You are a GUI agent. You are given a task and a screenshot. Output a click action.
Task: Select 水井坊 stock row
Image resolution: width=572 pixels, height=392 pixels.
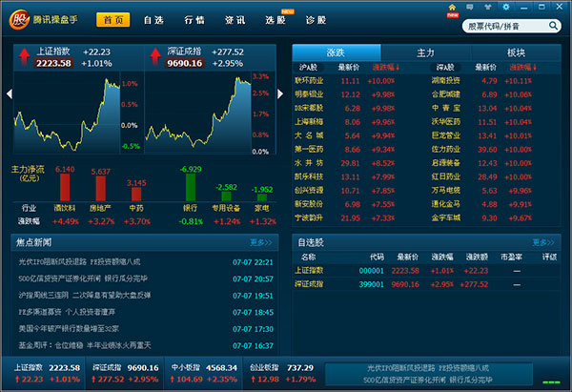pyautogui.click(x=345, y=163)
